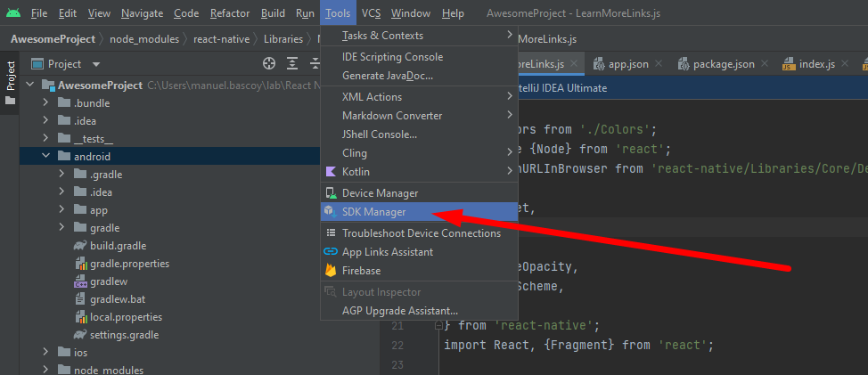Open the Project view dropdown
The height and width of the screenshot is (375, 868).
[96, 64]
